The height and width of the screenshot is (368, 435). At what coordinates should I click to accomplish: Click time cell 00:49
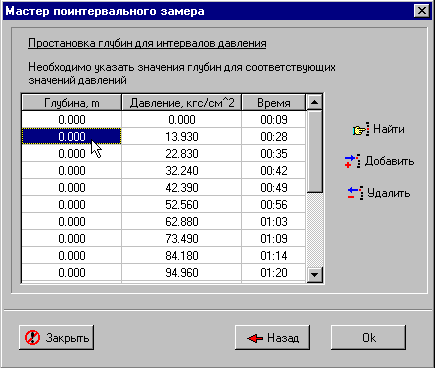274,188
